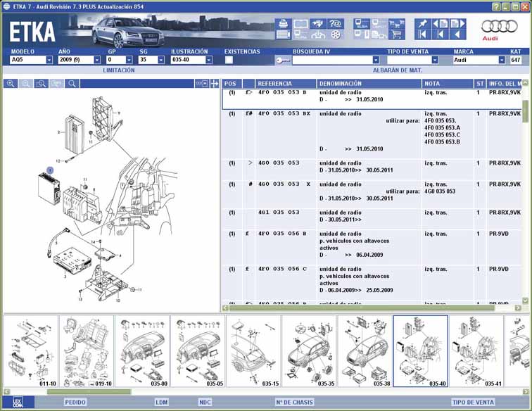Screen dimensions: 532x411
Task: Select thumbnail illustration 035-41
Action: [476, 351]
